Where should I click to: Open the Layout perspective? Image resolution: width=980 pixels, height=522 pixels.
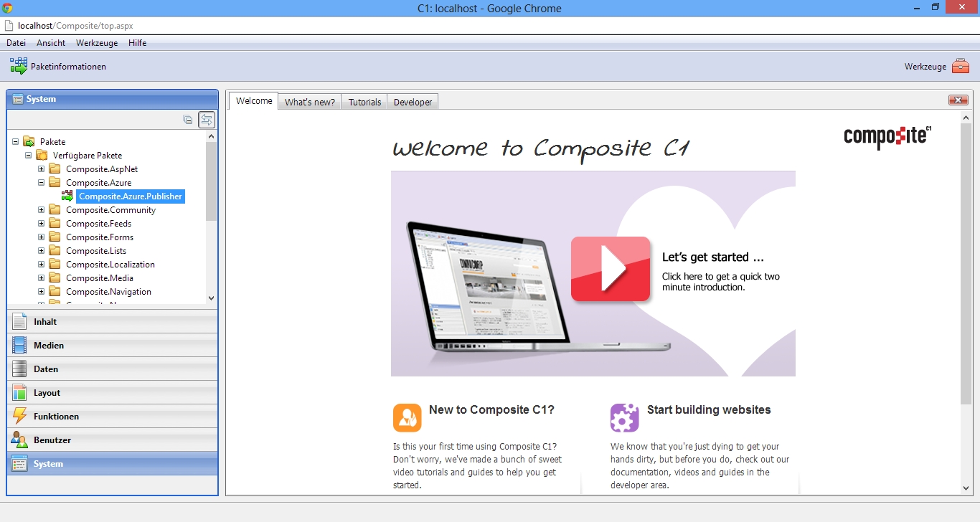tap(47, 393)
